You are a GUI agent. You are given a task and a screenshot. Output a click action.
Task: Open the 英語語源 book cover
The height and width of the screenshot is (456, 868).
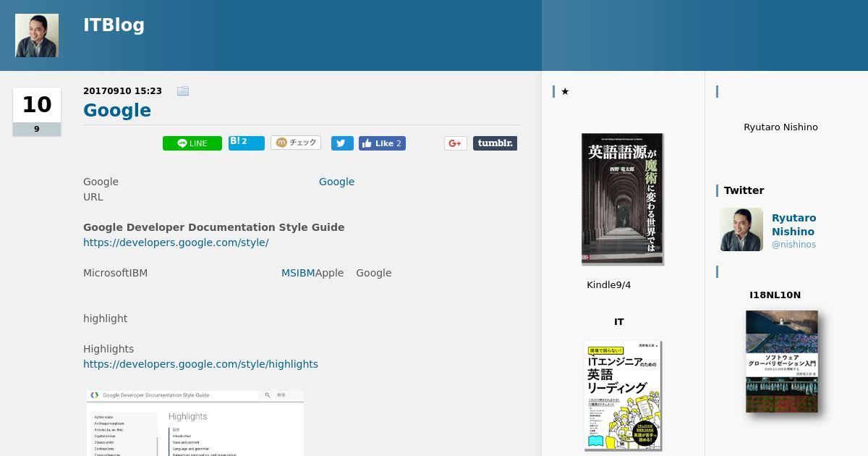tap(622, 198)
